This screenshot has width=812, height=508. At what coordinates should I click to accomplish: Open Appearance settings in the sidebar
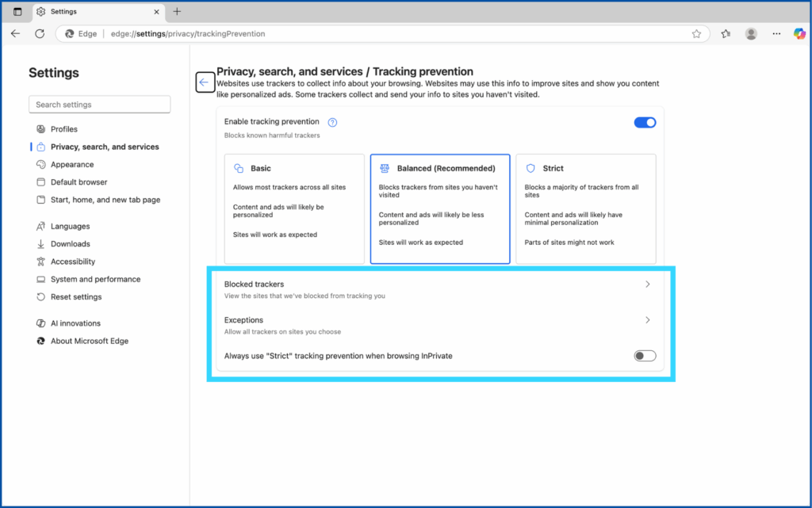tap(72, 165)
